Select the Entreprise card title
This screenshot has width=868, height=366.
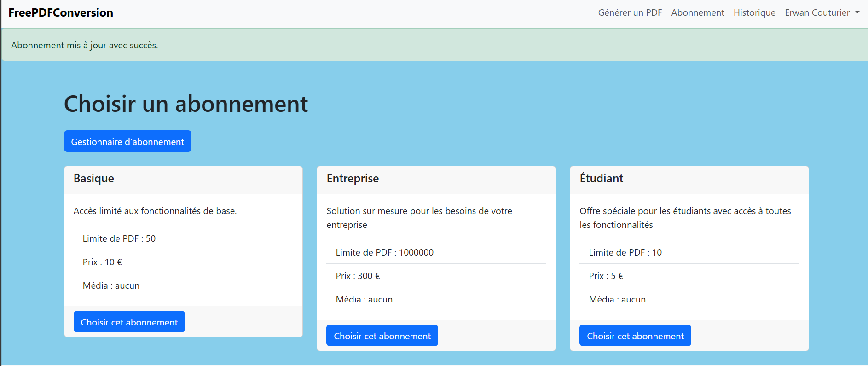tap(353, 179)
